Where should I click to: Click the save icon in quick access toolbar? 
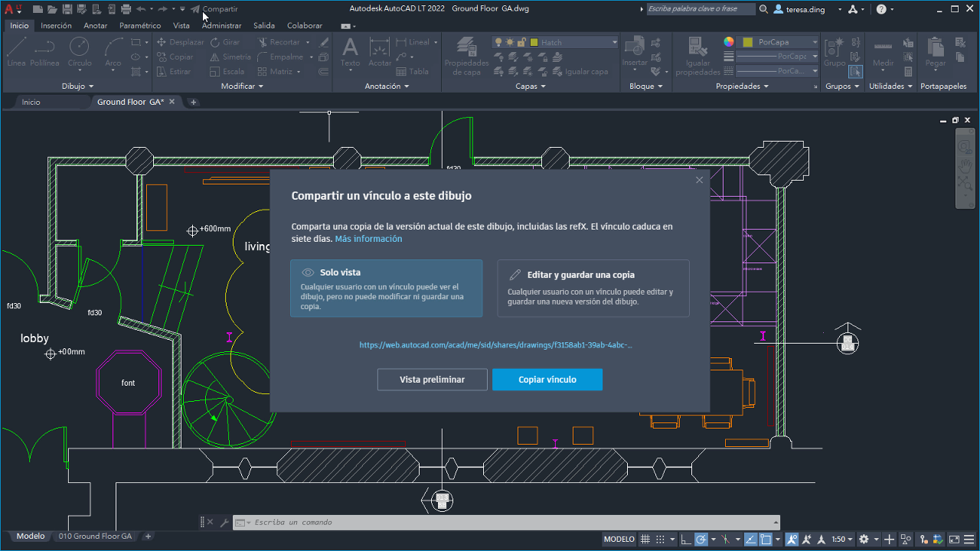[x=67, y=9]
